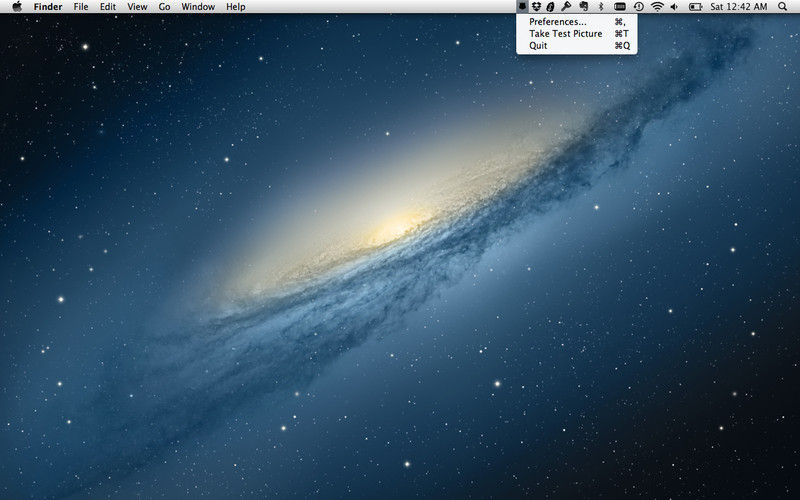Screen dimensions: 800x500
Task: Open the Finder application menu
Action: 48,7
